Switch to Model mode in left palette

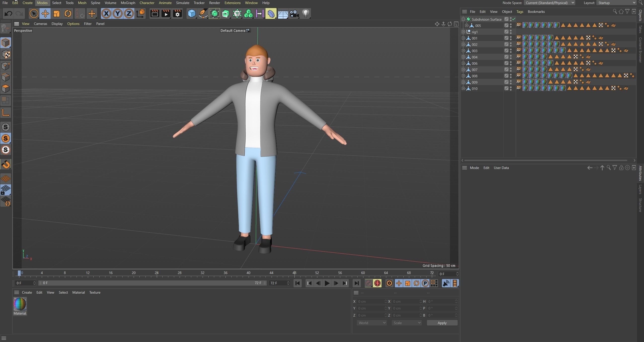[6, 43]
